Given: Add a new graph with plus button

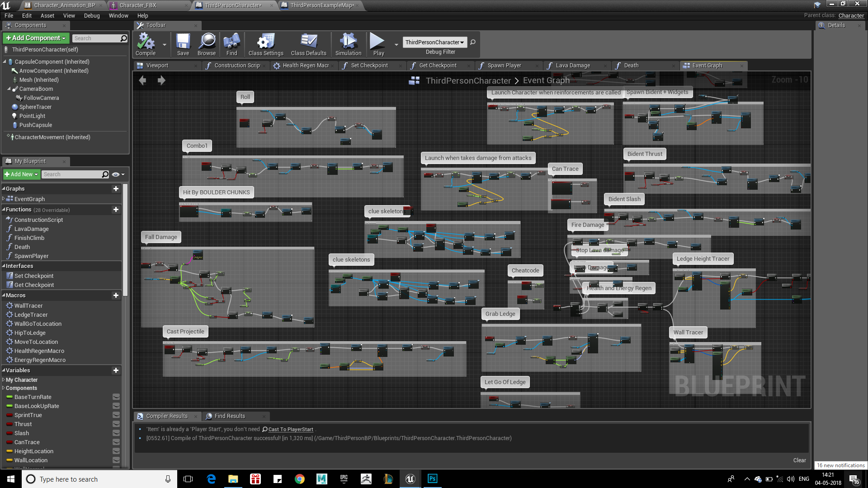Looking at the screenshot, I should tap(116, 189).
